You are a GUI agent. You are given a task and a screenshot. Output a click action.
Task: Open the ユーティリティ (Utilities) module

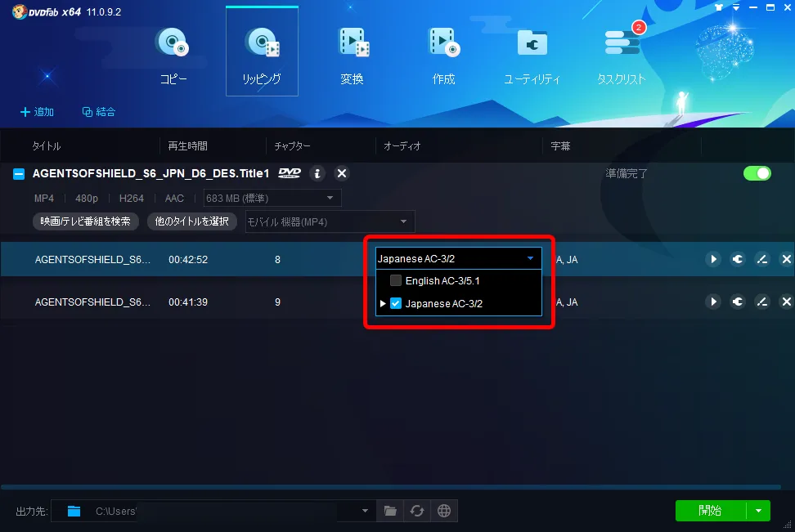click(x=532, y=56)
